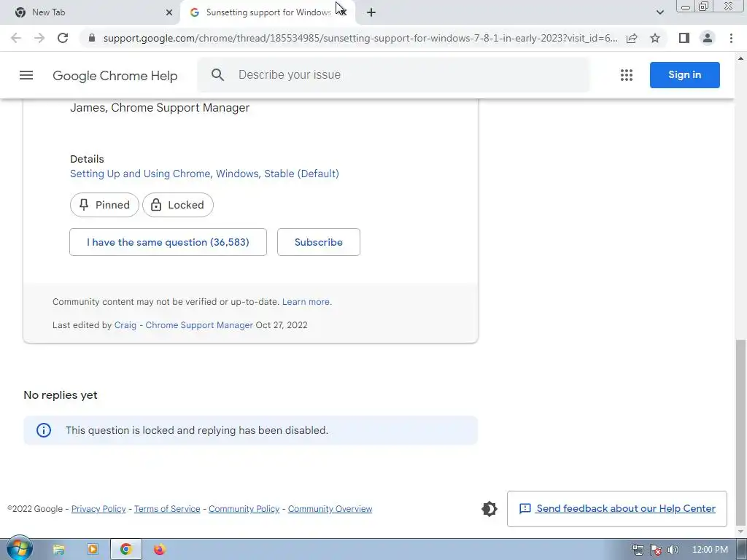Open media player from taskbar
The image size is (747, 560).
coord(93,550)
